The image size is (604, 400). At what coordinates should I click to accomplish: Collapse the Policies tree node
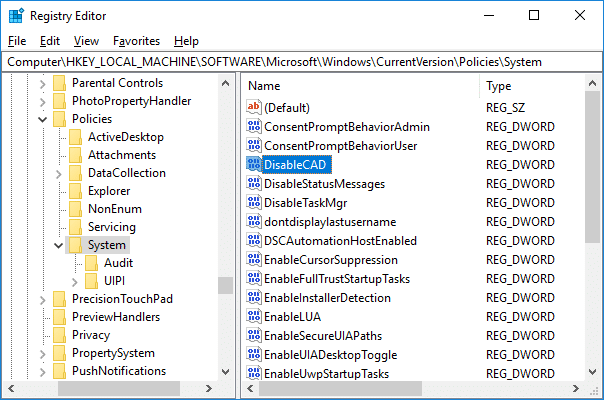pyautogui.click(x=42, y=119)
